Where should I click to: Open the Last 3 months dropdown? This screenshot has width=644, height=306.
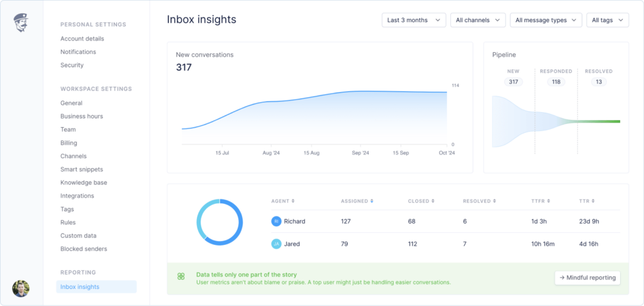(413, 20)
